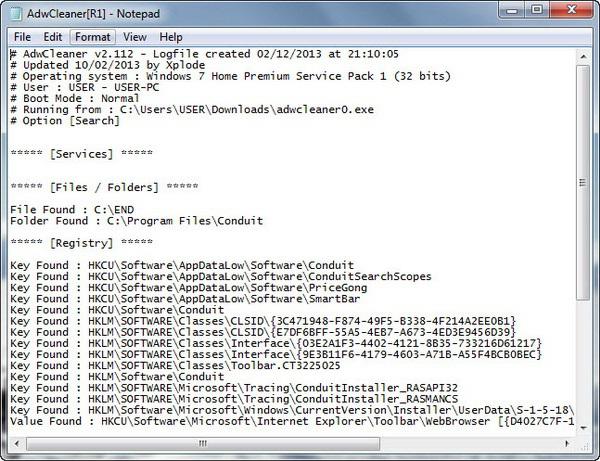600x461 pixels.
Task: Click the Interface {9E3B11F6-4179...} key line
Action: tap(276, 354)
